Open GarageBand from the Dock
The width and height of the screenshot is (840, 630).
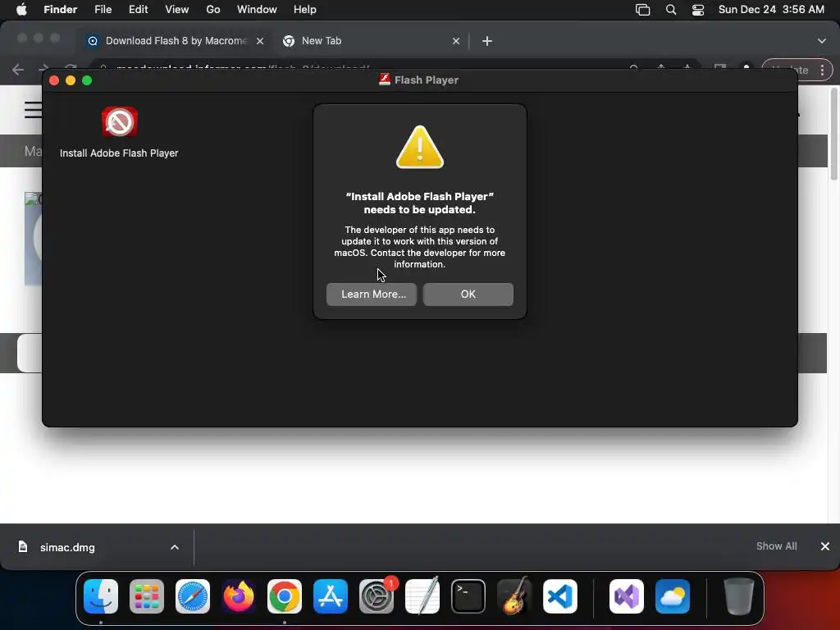(x=514, y=596)
